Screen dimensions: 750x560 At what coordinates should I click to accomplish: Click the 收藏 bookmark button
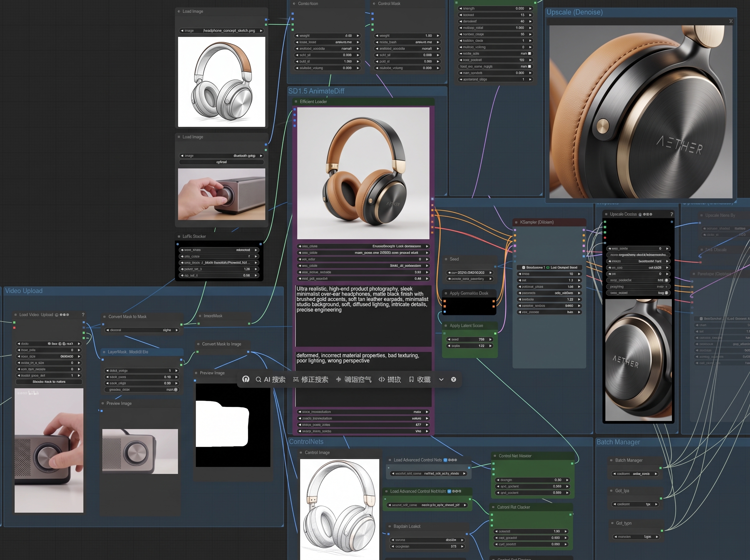420,379
